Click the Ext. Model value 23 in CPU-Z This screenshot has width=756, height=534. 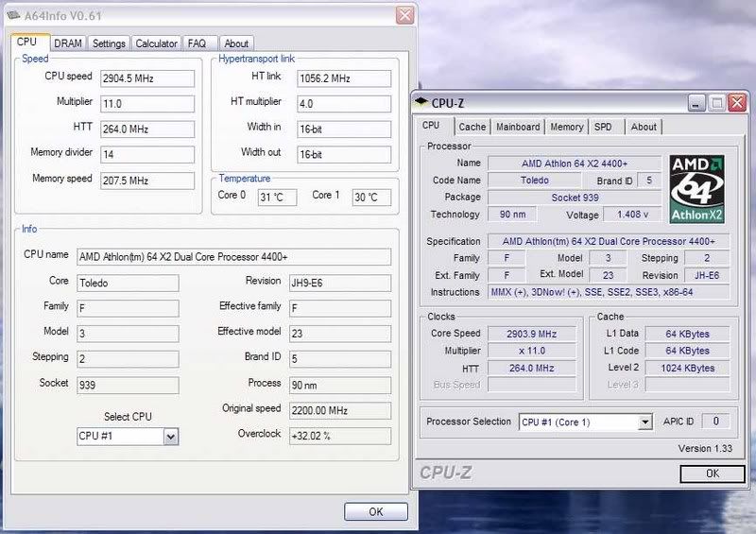point(608,275)
